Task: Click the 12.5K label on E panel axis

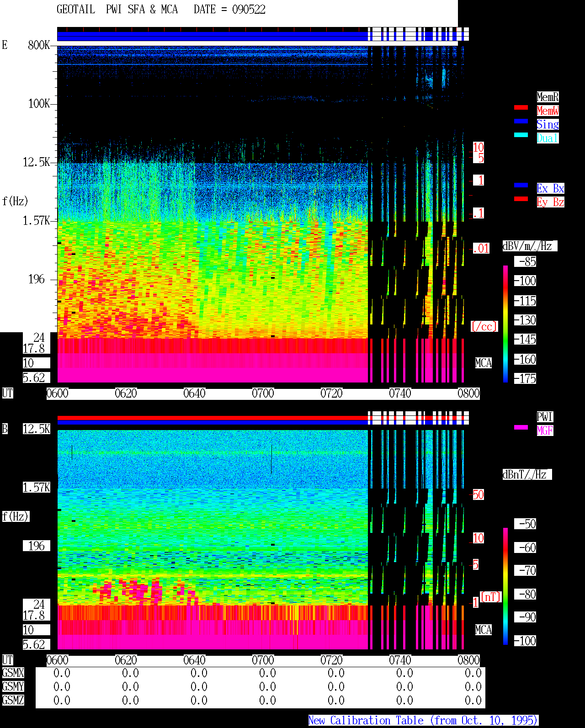Action: click(37, 162)
